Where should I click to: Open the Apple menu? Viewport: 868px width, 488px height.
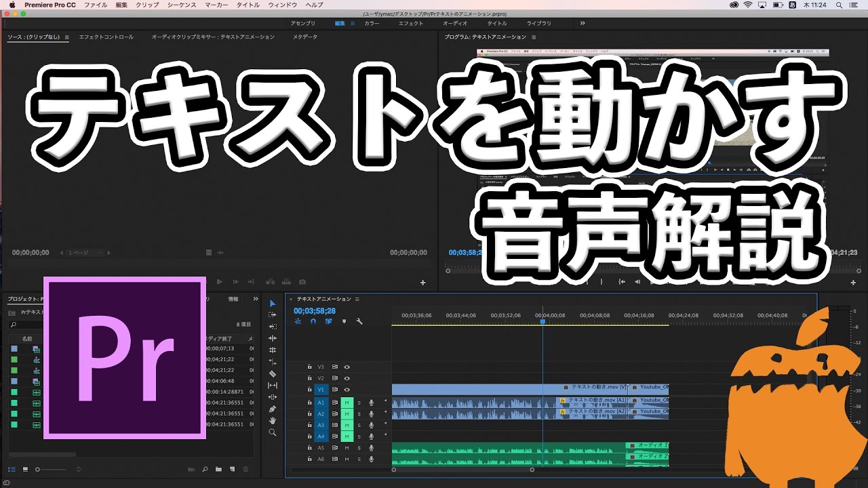click(12, 5)
